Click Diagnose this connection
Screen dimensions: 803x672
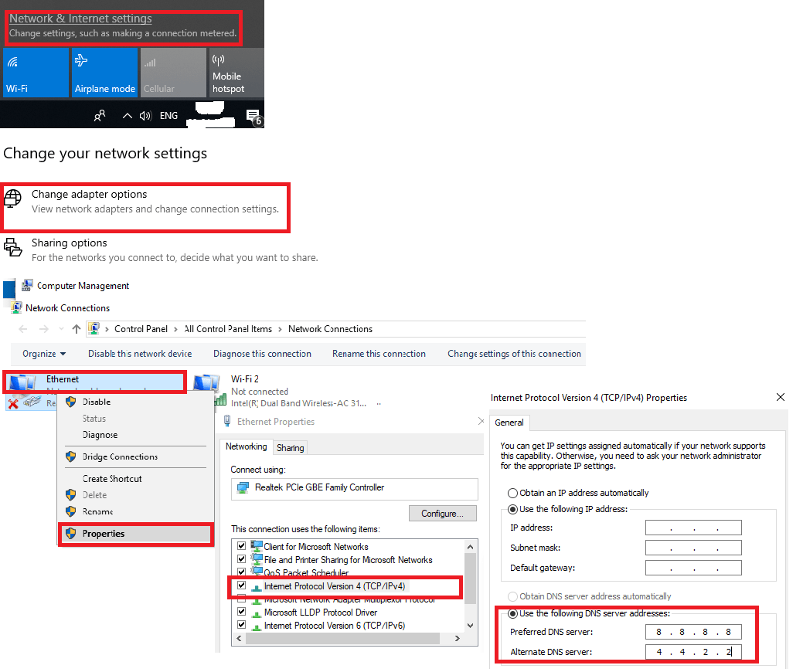(x=262, y=355)
